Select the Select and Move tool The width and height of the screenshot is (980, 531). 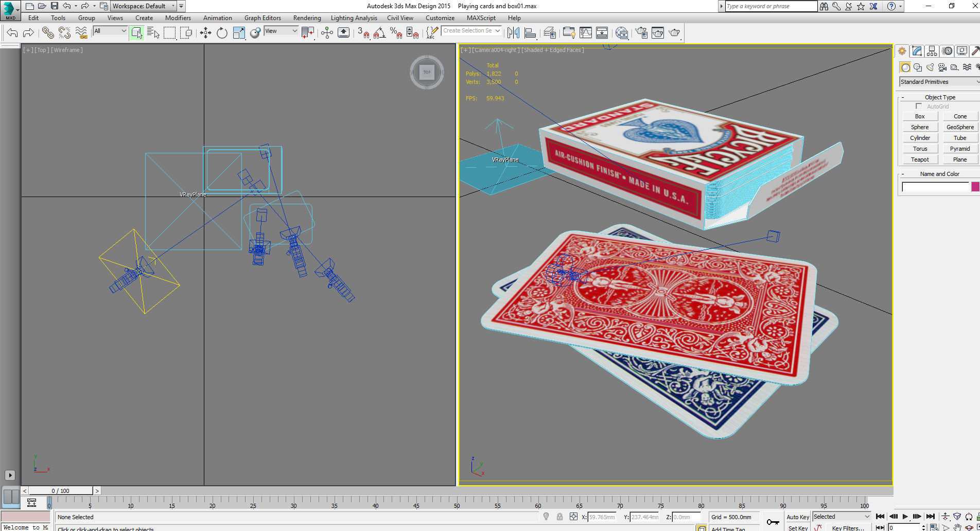tap(205, 33)
